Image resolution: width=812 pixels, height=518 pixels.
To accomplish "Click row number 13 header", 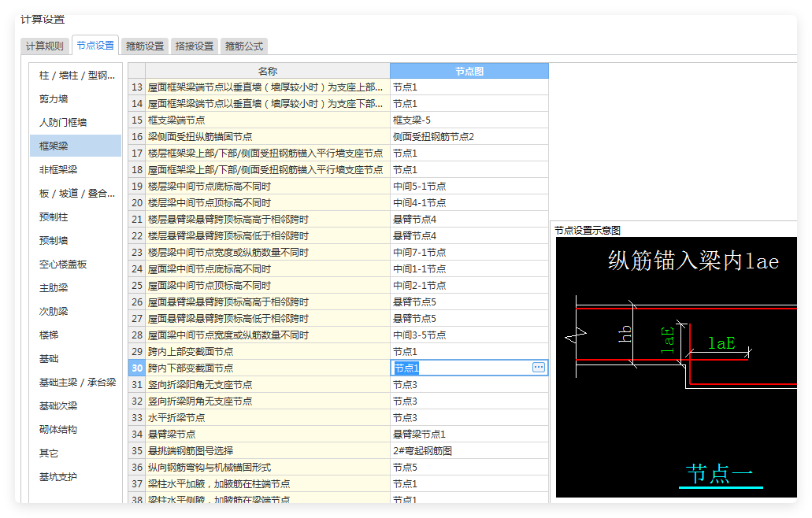I will click(137, 87).
